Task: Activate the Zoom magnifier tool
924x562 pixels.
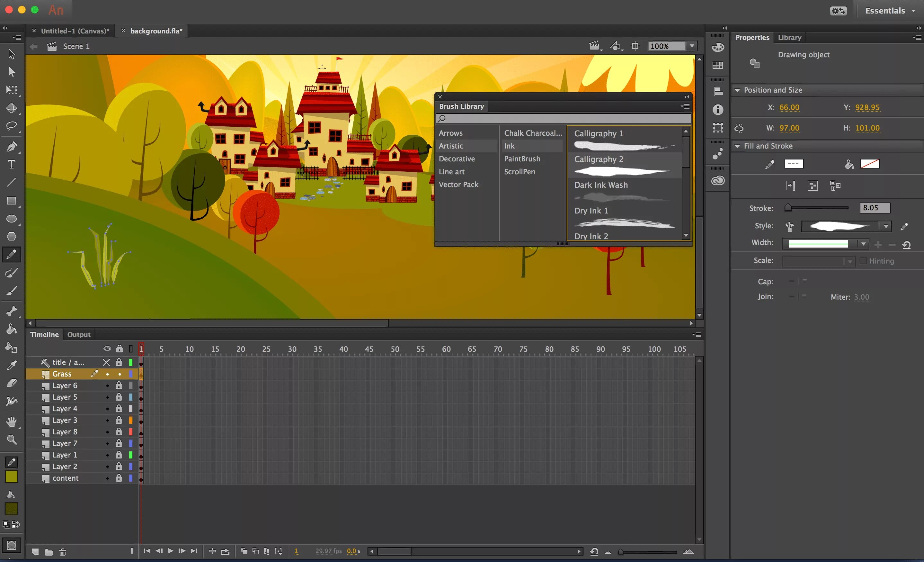Action: click(11, 440)
